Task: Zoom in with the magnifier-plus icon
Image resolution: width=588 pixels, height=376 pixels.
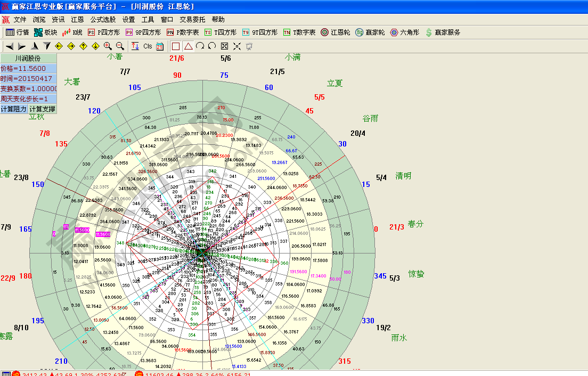Action: click(108, 46)
